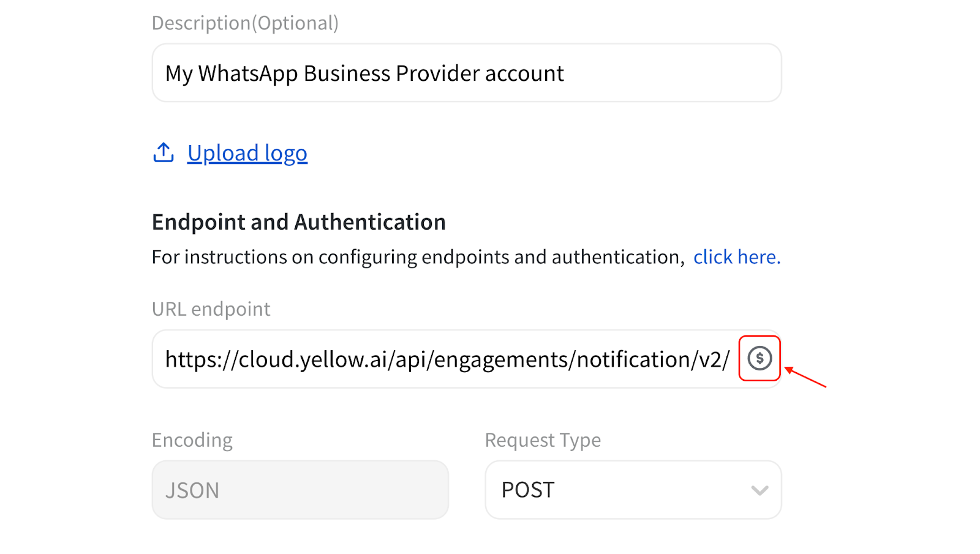The width and height of the screenshot is (980, 554).
Task: Expand the Request Type chevron arrow
Action: (x=759, y=490)
